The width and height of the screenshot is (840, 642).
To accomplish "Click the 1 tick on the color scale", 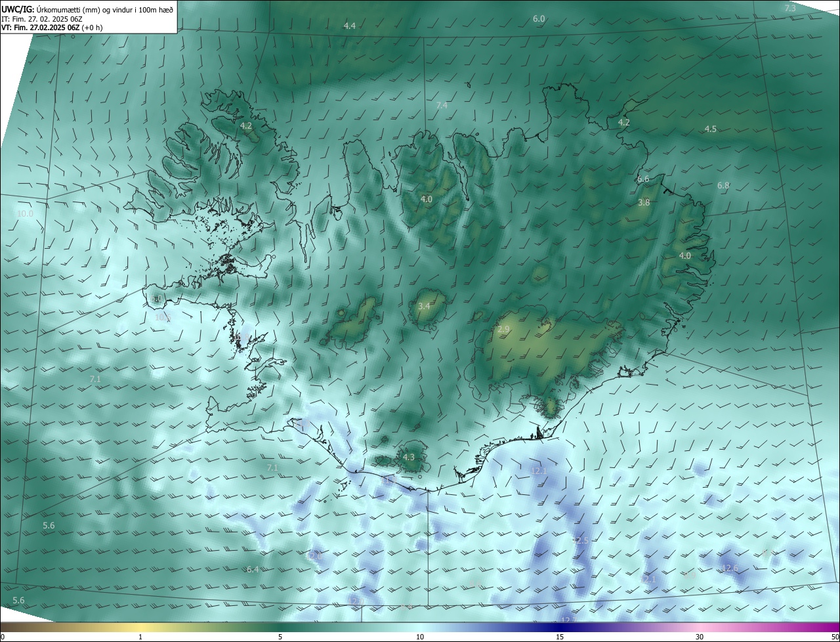I will point(140,637).
